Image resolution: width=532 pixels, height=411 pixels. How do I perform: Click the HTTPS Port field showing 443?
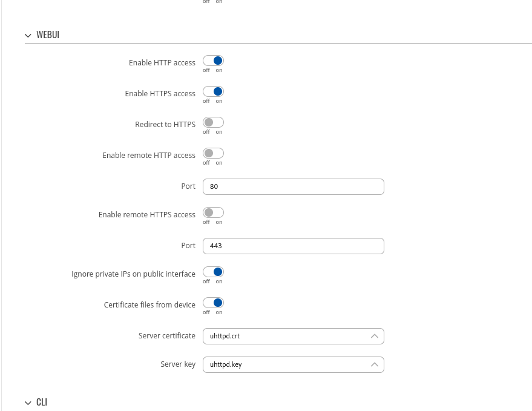pyautogui.click(x=294, y=246)
